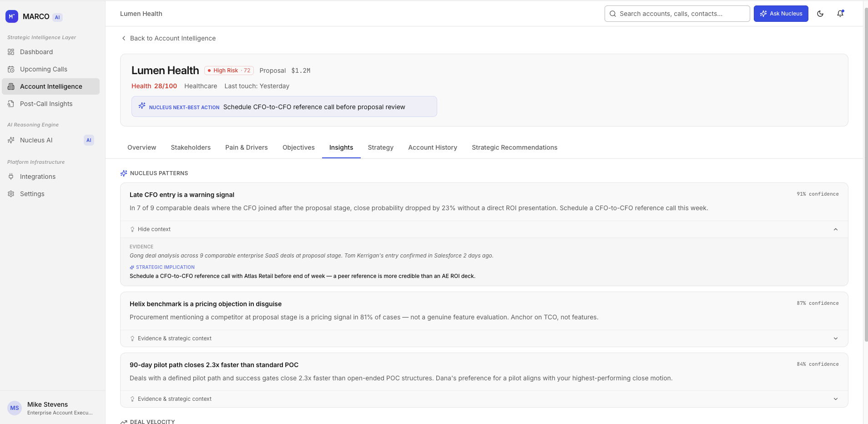Open notifications bell

tap(840, 14)
